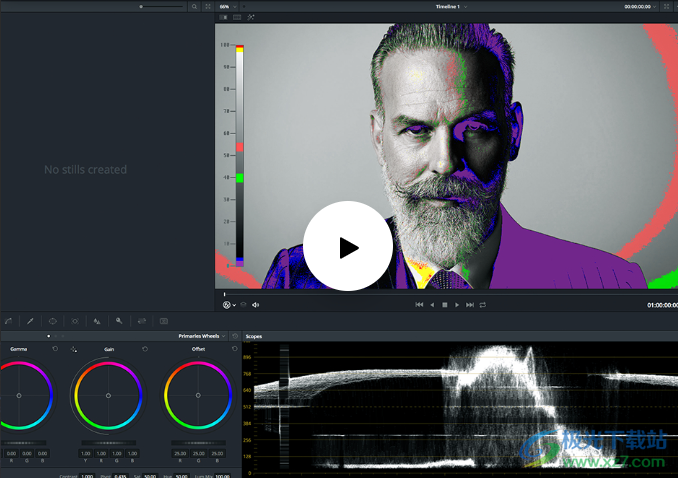The height and width of the screenshot is (478, 678).
Task: Click the Hue value field
Action: (181, 475)
